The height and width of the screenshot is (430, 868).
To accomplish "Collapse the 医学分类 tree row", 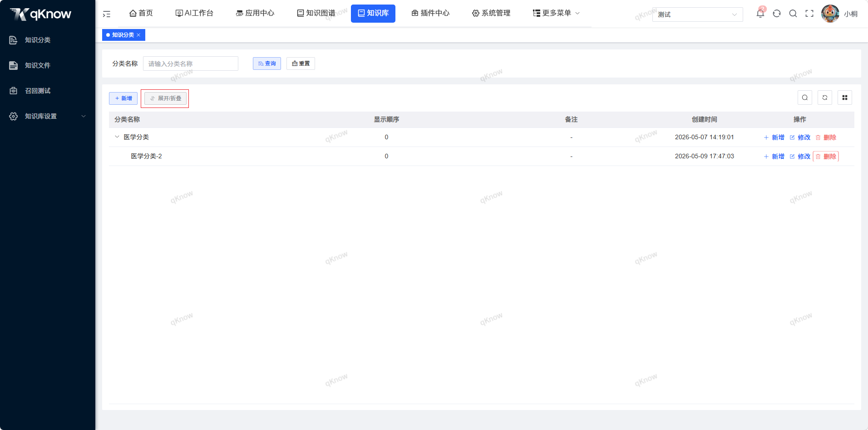I will 117,137.
